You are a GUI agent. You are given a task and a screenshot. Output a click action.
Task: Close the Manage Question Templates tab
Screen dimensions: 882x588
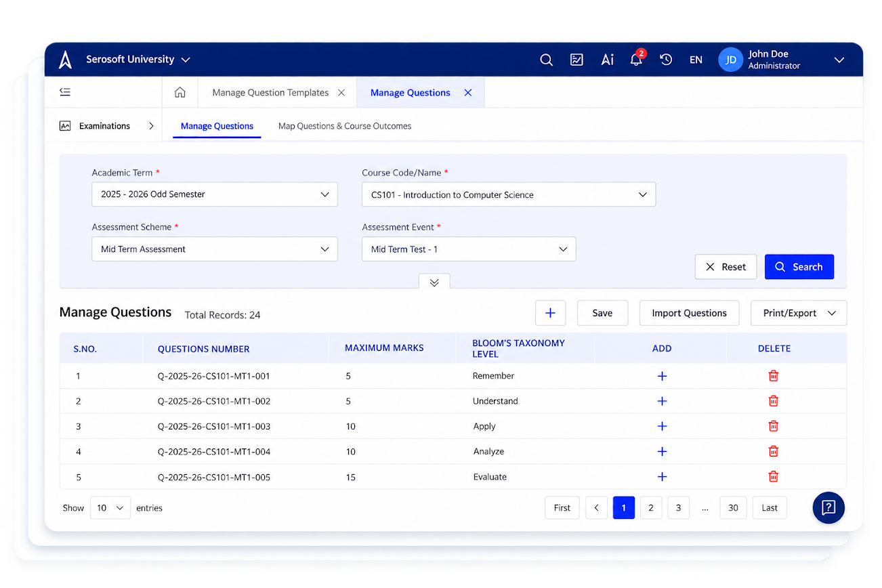341,93
